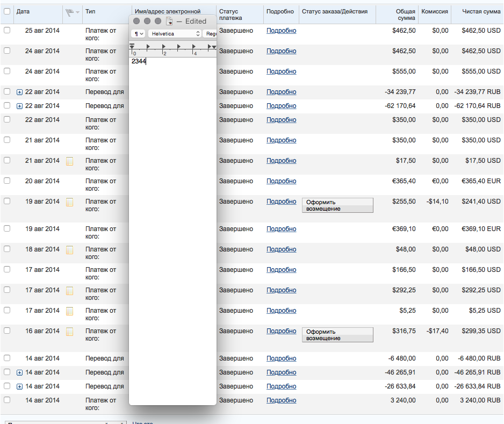Click the note icon for the $292,25 payment
Screen dimensions: 504x424
pos(69,291)
